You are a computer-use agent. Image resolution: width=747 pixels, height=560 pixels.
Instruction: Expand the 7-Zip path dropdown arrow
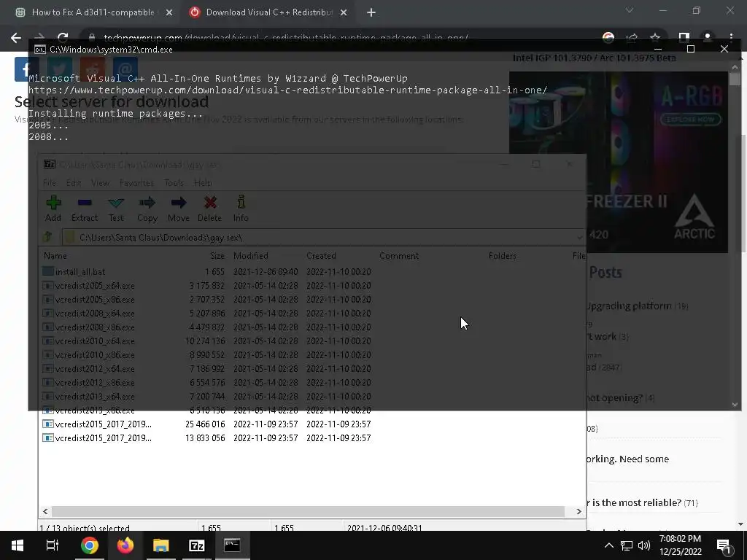[579, 237]
